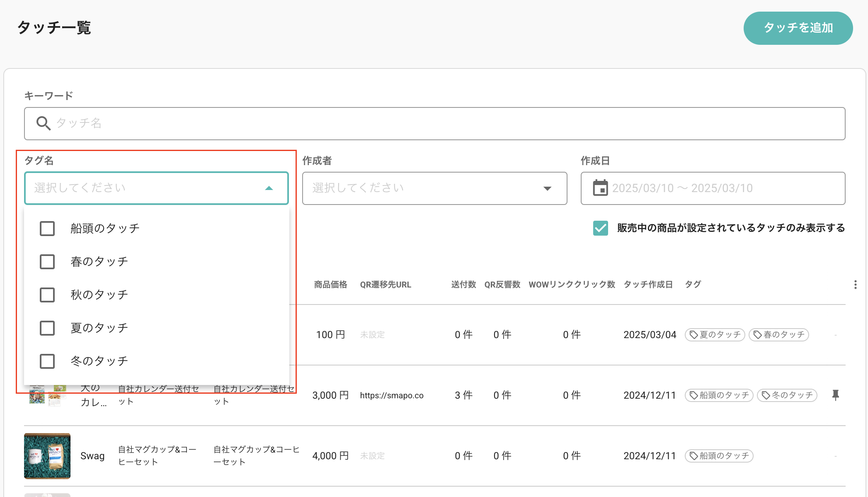Click the 夏のタッチ tag chip in the 100 円 row
The image size is (868, 497).
(x=715, y=335)
